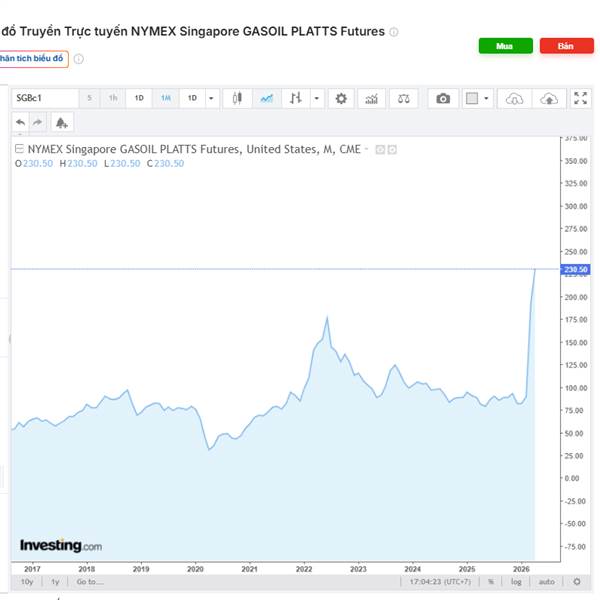This screenshot has height=600, width=600.
Task: Click second small icon after CME label
Action: tap(392, 150)
